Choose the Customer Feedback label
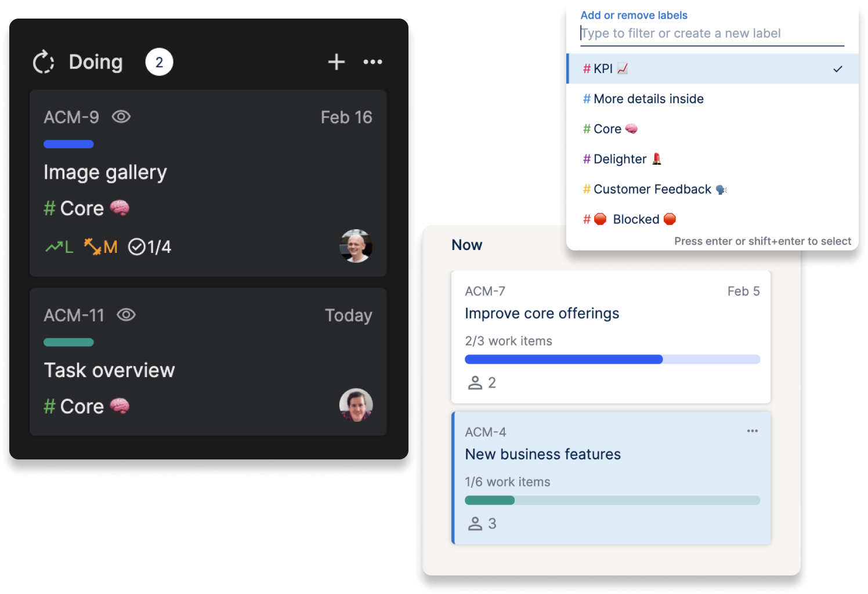The image size is (868, 594). [652, 189]
